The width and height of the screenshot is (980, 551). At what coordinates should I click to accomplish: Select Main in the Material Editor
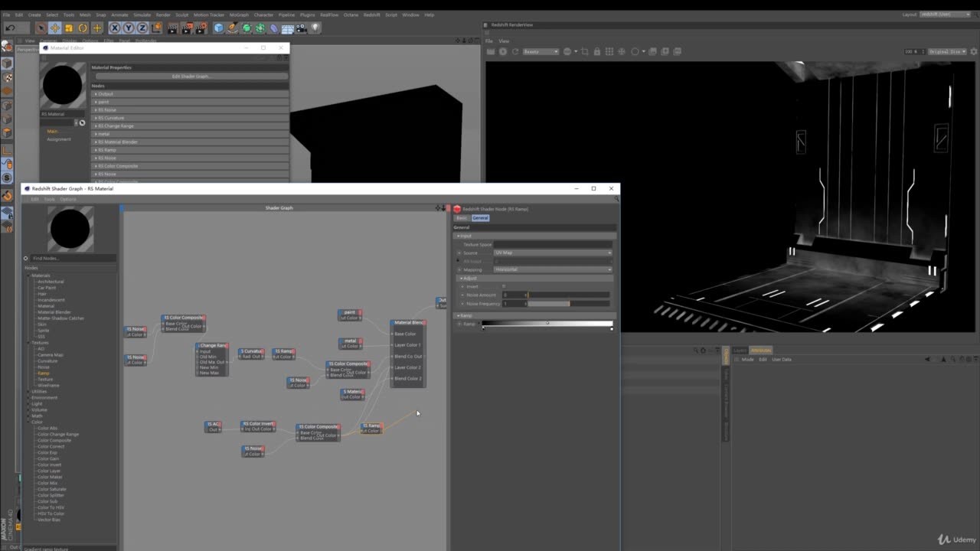coord(52,132)
